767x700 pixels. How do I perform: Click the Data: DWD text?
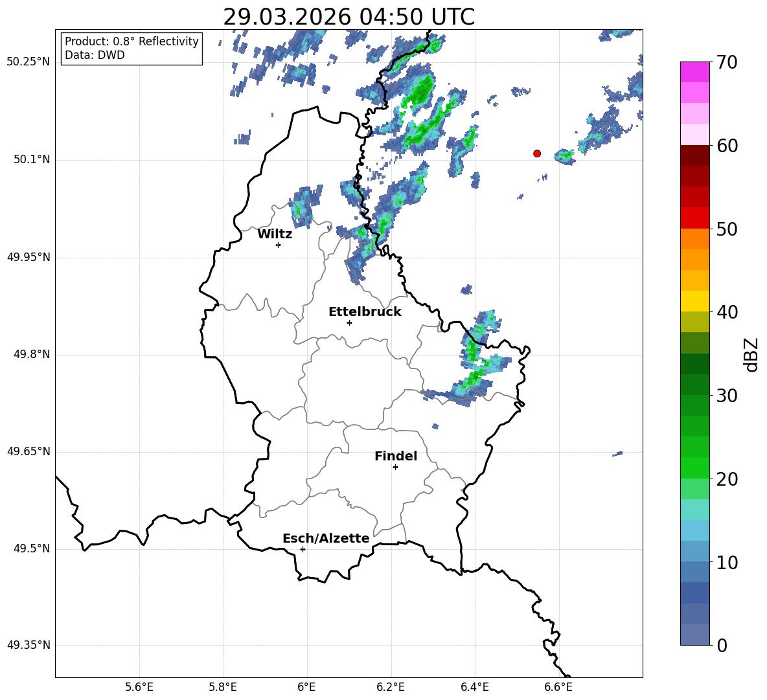(95, 55)
